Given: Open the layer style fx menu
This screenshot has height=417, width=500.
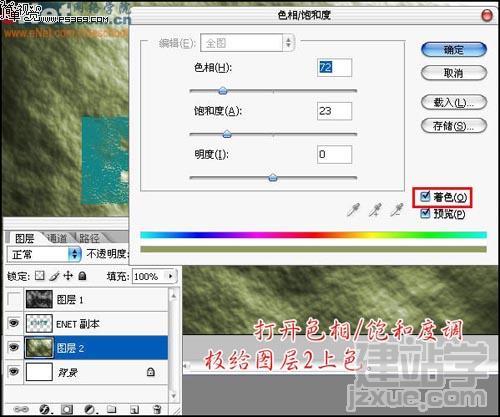Looking at the screenshot, I should point(45,409).
